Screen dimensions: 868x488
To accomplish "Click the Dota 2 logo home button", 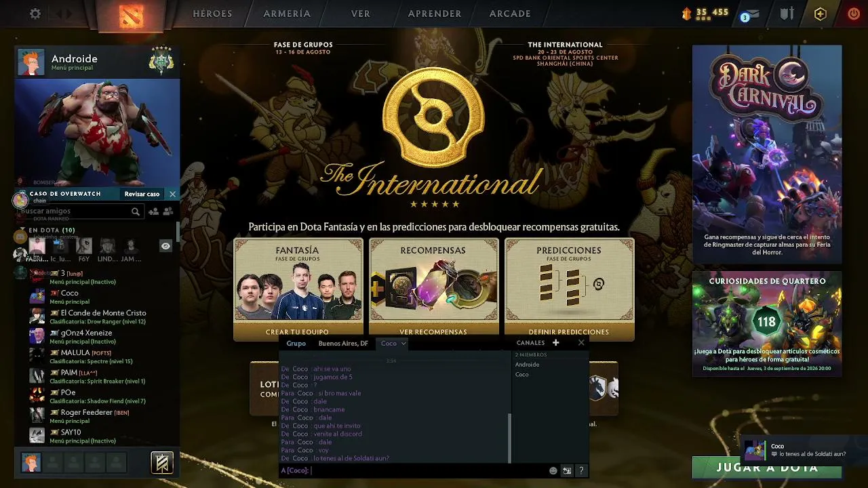I will (x=131, y=15).
